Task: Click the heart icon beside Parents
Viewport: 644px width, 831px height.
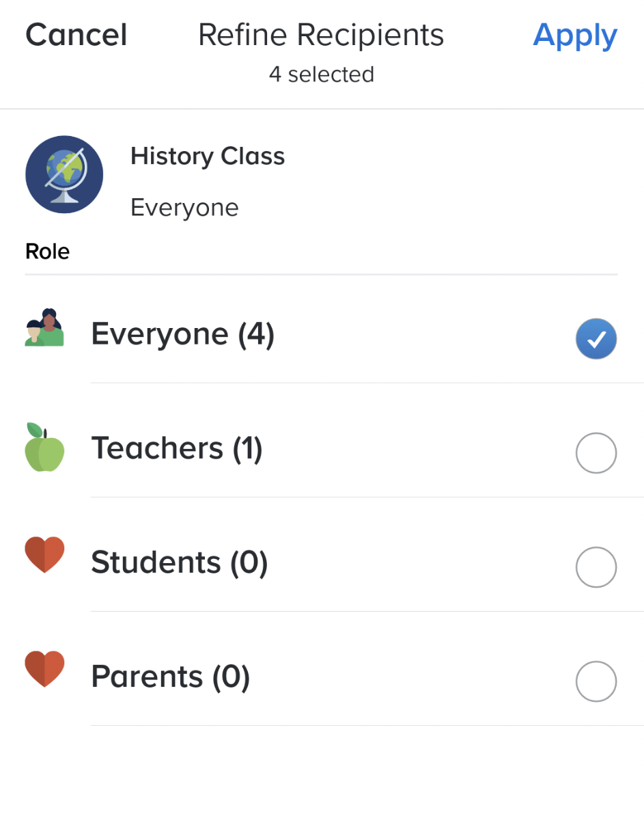Action: [44, 668]
